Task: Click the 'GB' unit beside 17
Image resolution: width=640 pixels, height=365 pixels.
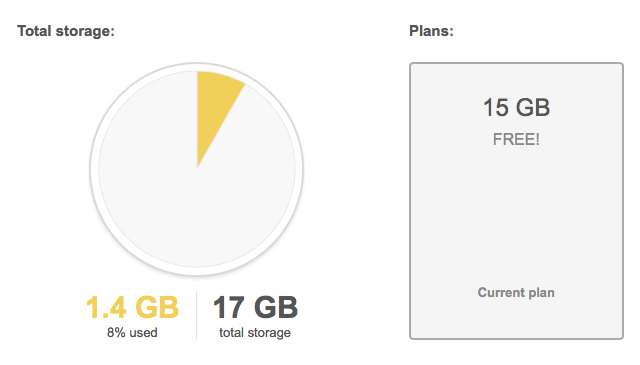Action: (276, 307)
